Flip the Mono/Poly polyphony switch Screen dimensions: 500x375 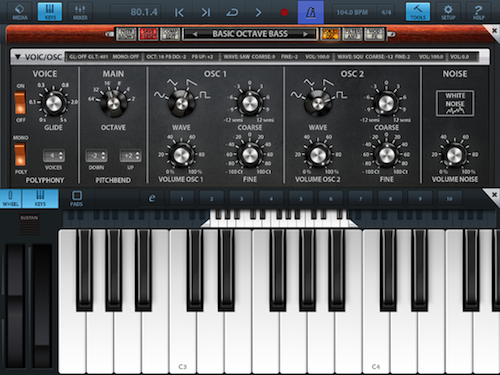20,155
